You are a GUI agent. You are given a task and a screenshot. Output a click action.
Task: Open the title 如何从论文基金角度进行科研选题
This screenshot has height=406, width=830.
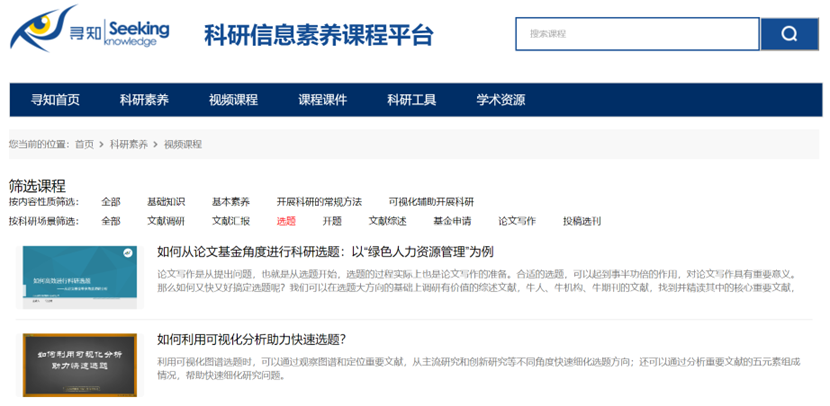click(325, 252)
